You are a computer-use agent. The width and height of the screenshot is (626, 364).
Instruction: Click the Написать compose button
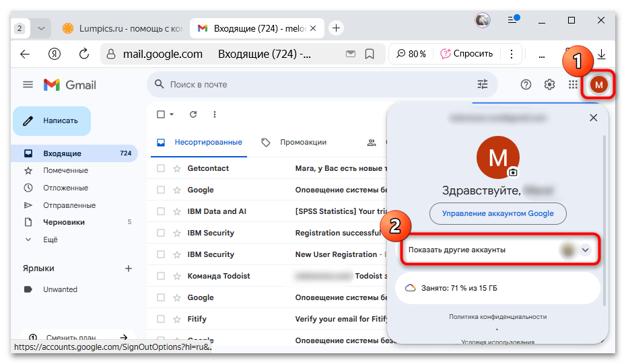click(x=52, y=121)
